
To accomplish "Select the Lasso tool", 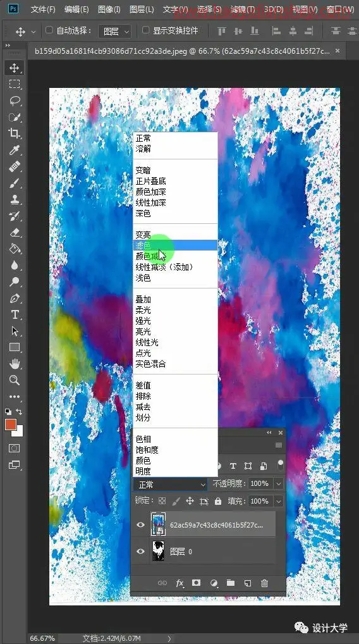I will pos(15,101).
